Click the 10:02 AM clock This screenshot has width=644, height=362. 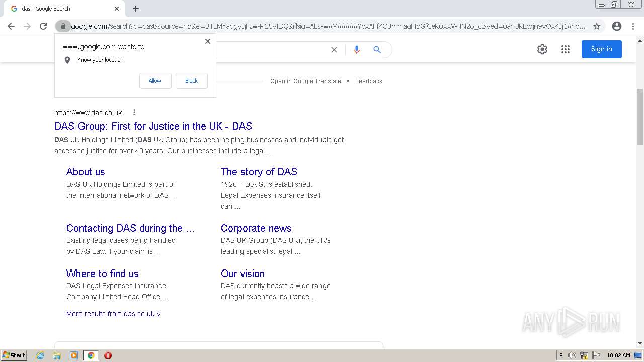tap(618, 355)
